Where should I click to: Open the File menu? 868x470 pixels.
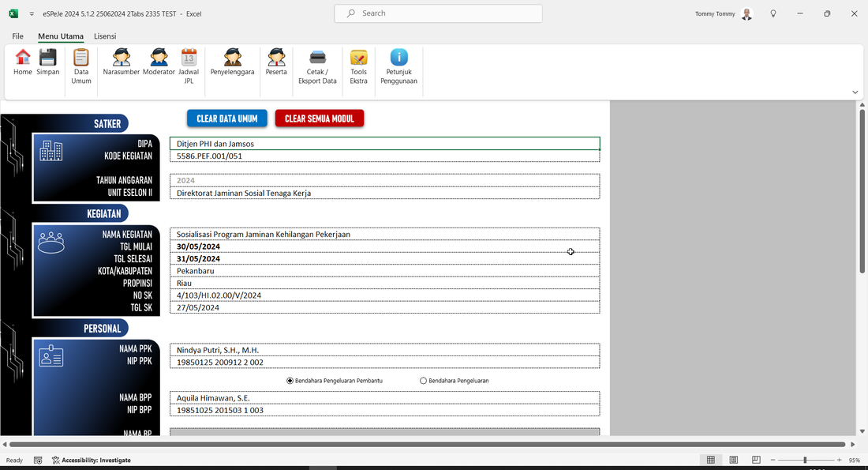(x=17, y=36)
